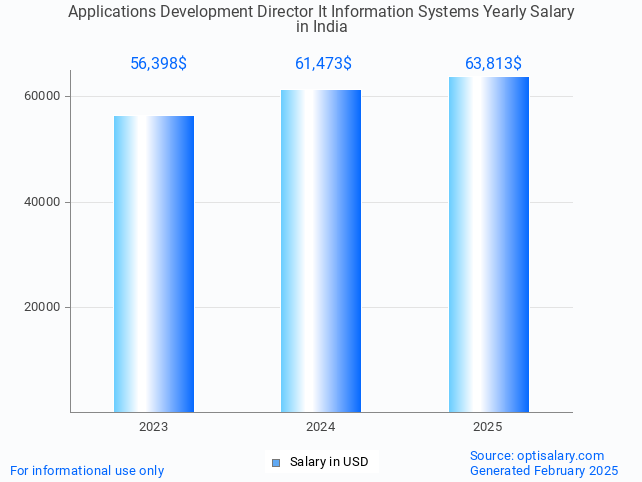Click the 56,398$ value label

pos(158,63)
